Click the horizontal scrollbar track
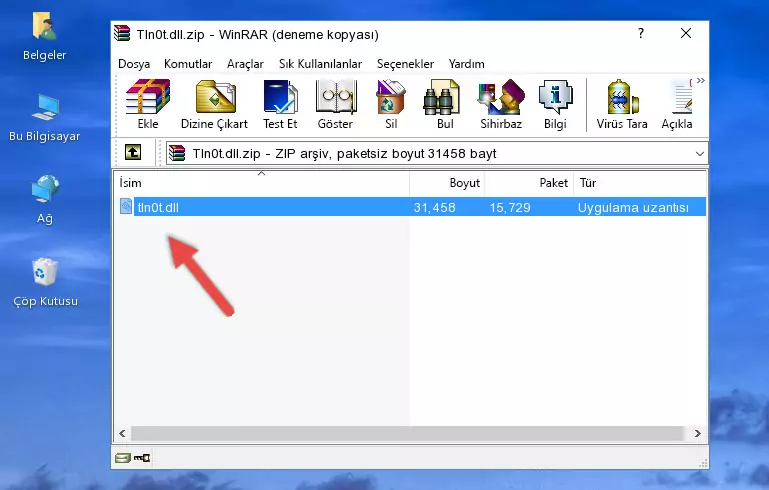769x490 pixels. point(407,434)
